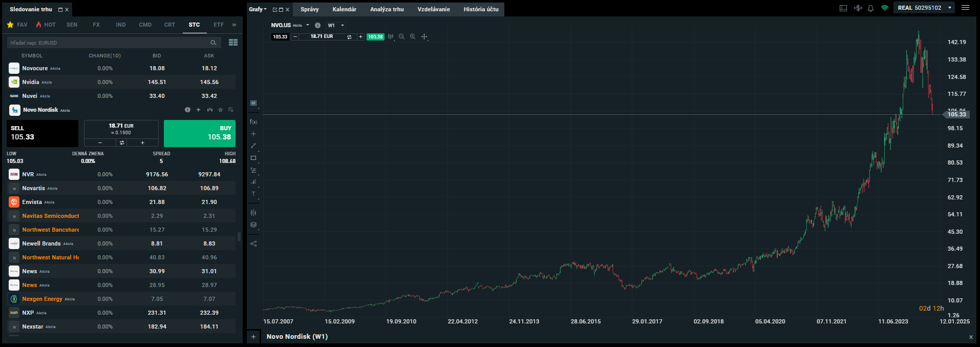Click the share chart icon
Screen dimensions: 980x347
coord(253,243)
